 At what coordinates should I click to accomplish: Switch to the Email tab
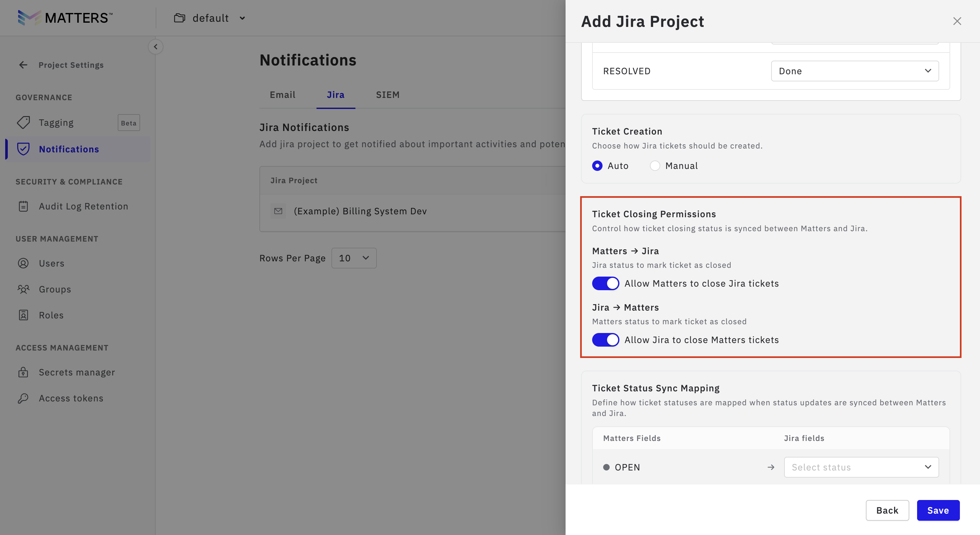(x=282, y=95)
